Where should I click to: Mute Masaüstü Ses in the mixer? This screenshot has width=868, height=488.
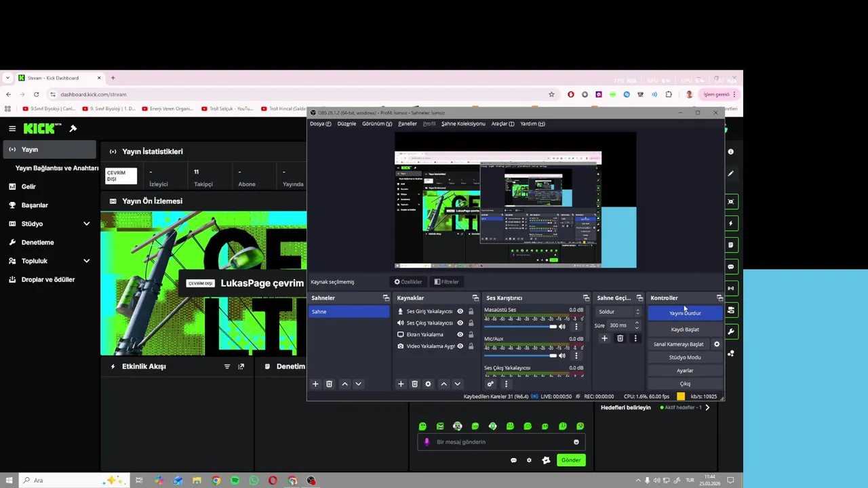561,327
